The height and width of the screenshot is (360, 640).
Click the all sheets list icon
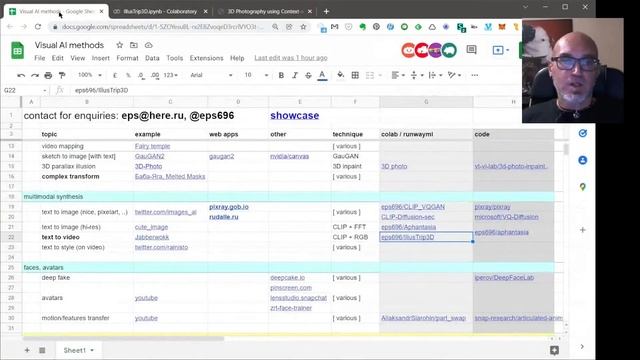[x=42, y=350]
